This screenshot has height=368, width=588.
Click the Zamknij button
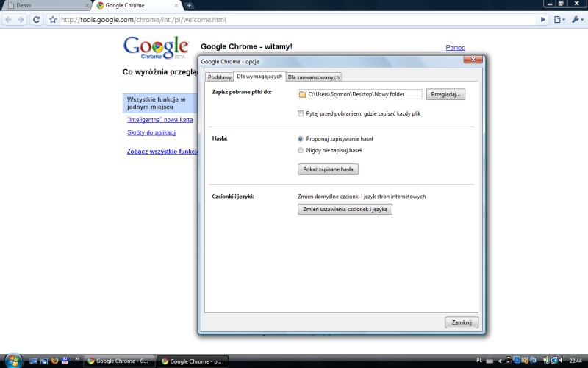462,322
